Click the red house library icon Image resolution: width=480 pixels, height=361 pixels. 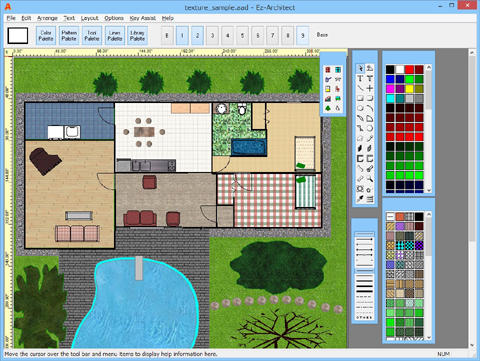click(x=328, y=99)
